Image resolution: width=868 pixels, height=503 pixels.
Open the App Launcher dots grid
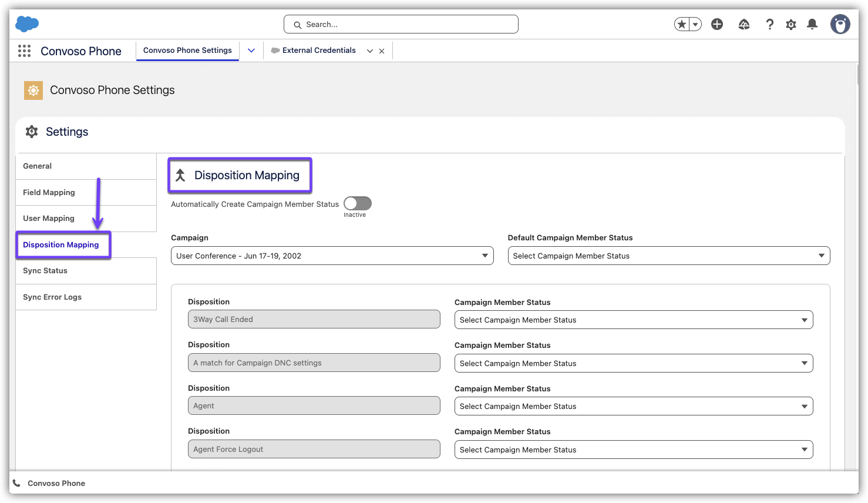coord(24,51)
